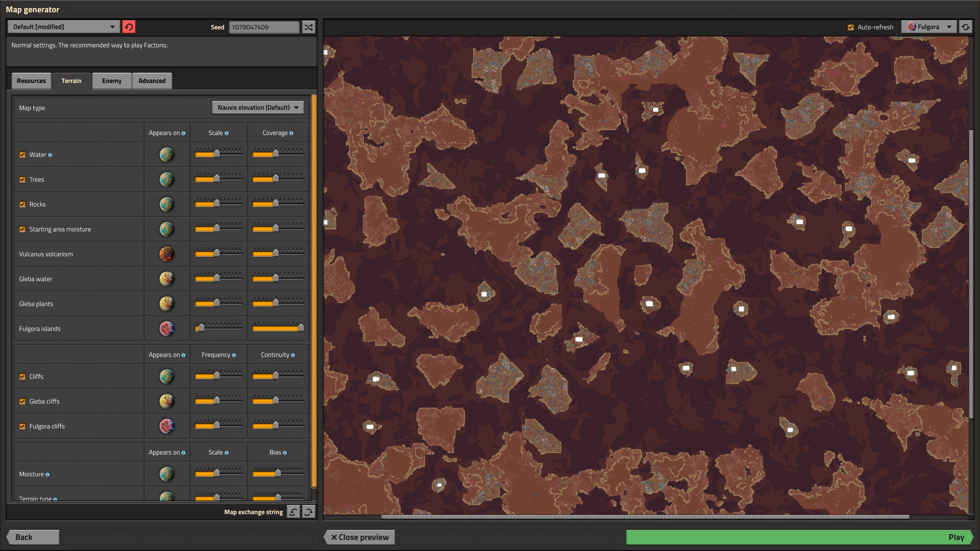The image size is (980, 551).
Task: Select the Terrain tab
Action: click(x=72, y=81)
